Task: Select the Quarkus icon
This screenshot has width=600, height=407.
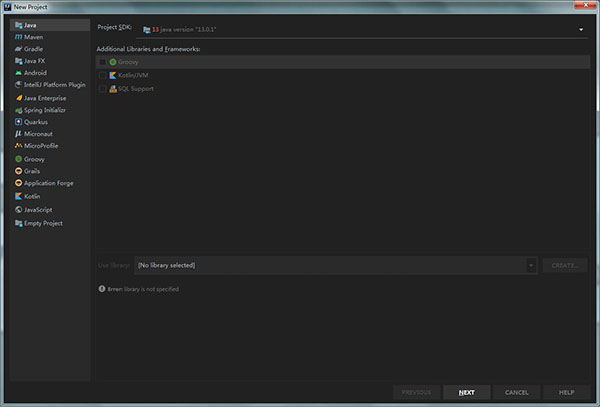Action: [x=18, y=122]
